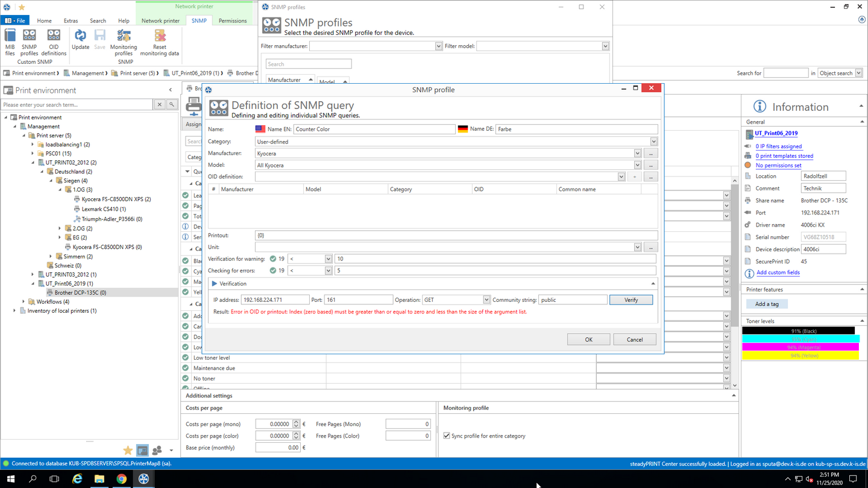Click the Magenta toner level bar
Image resolution: width=868 pixels, height=488 pixels.
tap(801, 348)
